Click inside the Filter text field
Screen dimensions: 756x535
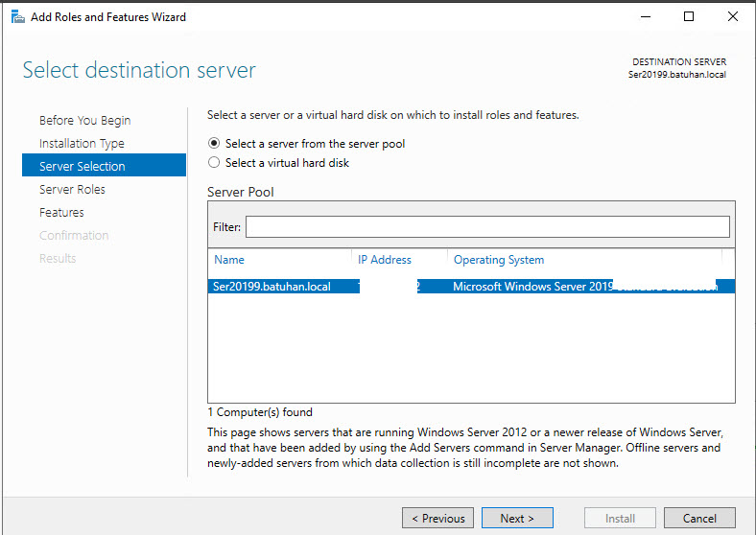(487, 227)
